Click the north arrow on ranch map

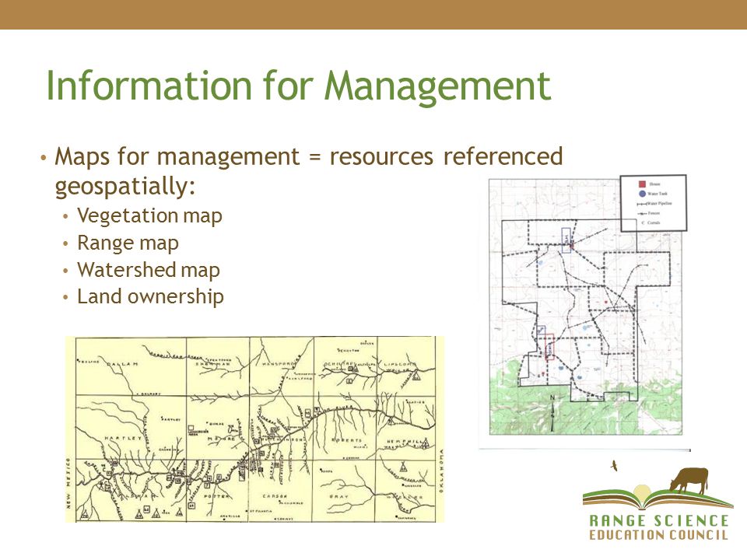coord(552,413)
